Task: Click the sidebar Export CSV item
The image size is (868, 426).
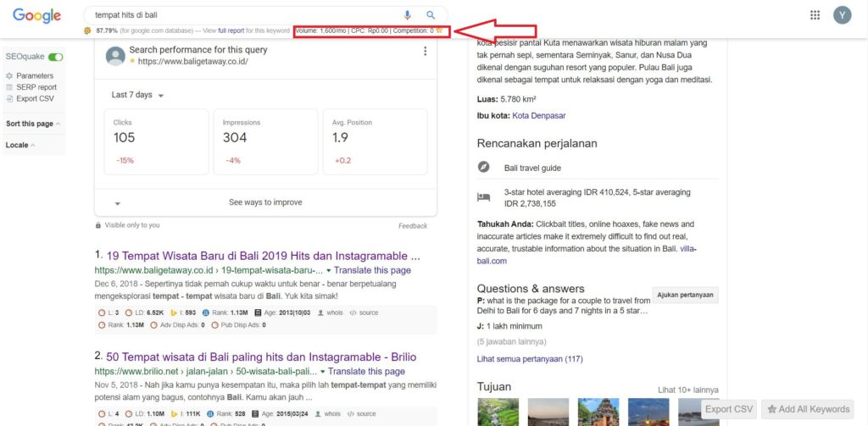Action: coord(34,98)
